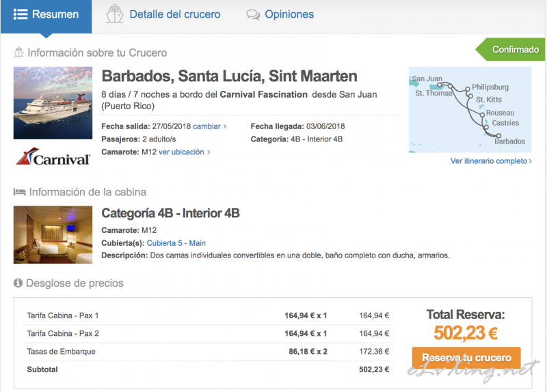The width and height of the screenshot is (547, 392).
Task: Click the Subtotal label
Action: [42, 369]
